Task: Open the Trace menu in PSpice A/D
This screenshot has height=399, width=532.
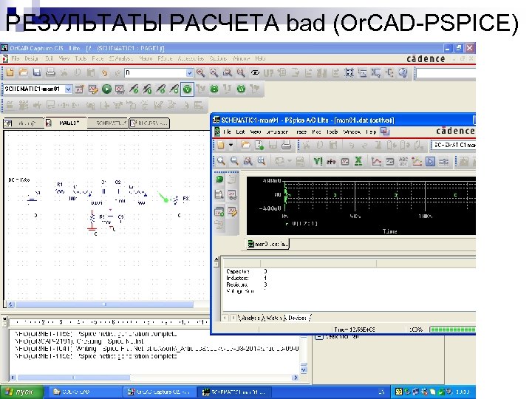Action: [x=301, y=132]
